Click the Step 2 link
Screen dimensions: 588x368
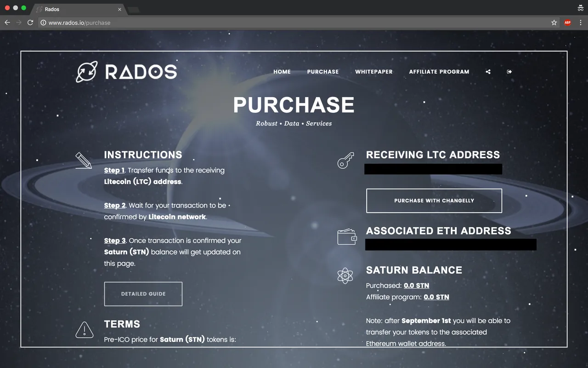point(115,205)
